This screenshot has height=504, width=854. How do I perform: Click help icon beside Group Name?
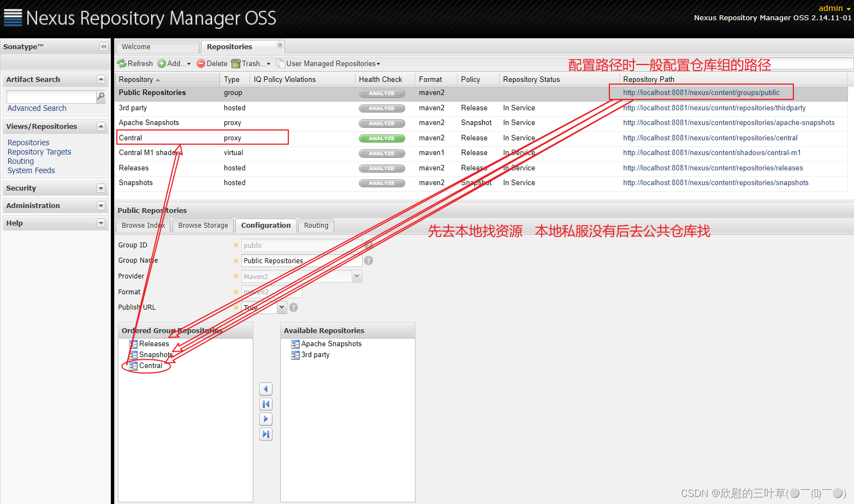(369, 260)
